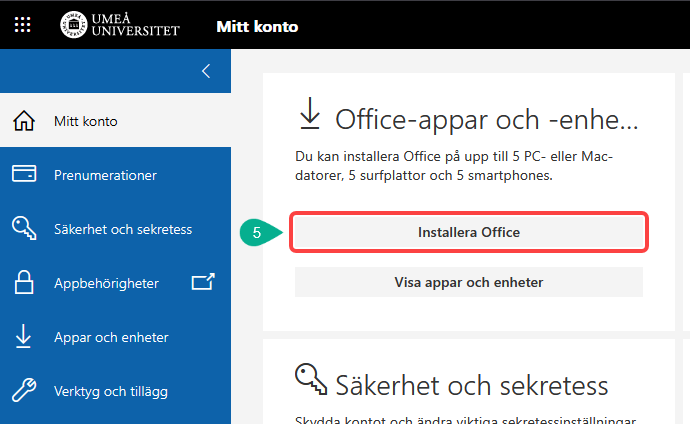Click Visa appar och enheter button

coord(468,282)
